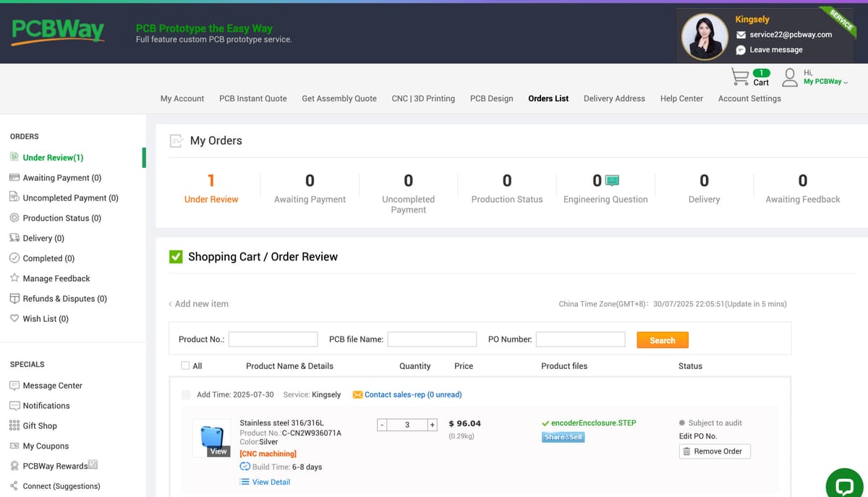Click the PCBWay logo
The width and height of the screenshot is (868, 497).
click(x=58, y=31)
